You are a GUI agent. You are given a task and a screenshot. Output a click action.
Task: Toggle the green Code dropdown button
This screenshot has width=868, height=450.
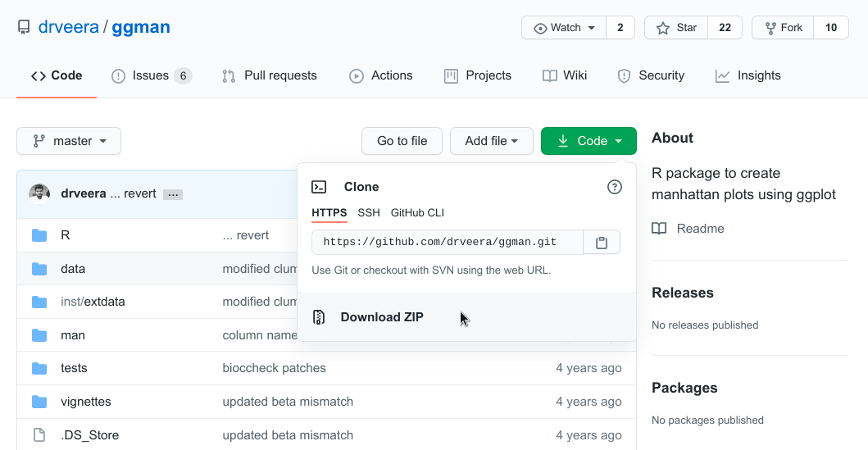(x=589, y=141)
